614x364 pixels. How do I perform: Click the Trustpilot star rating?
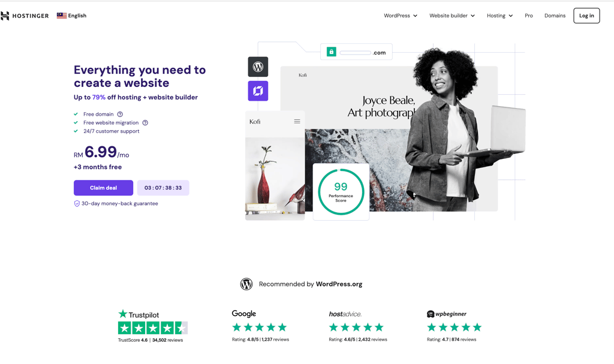pyautogui.click(x=153, y=327)
